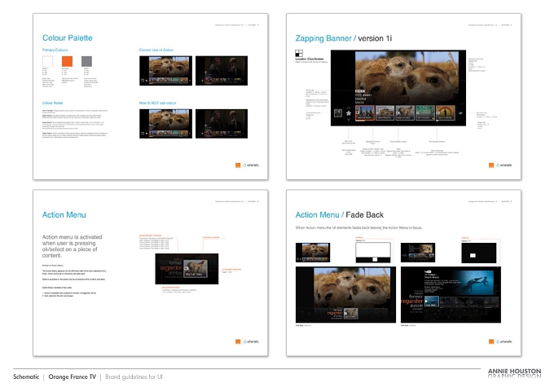
Task: Click the Locator Coordinates grid icon
Action: tap(299, 53)
